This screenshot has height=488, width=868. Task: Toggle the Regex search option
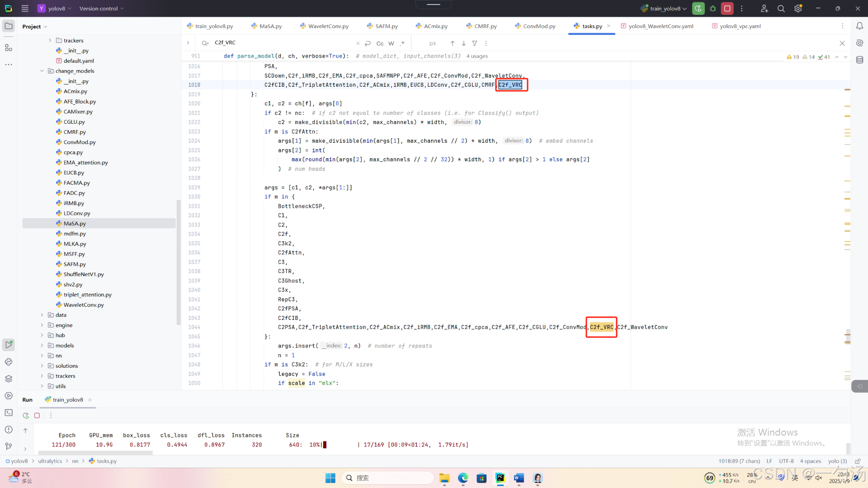tap(402, 43)
